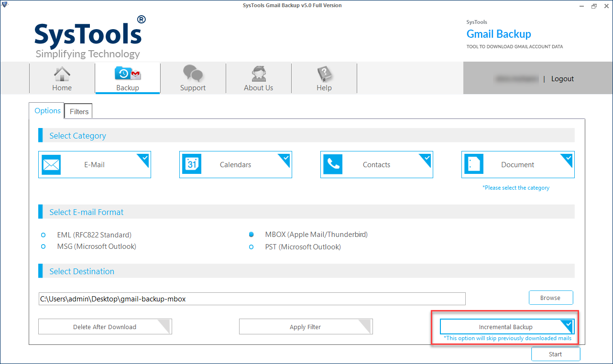613x364 pixels.
Task: Close the SysTools Gmail Backup window
Action: (x=605, y=6)
